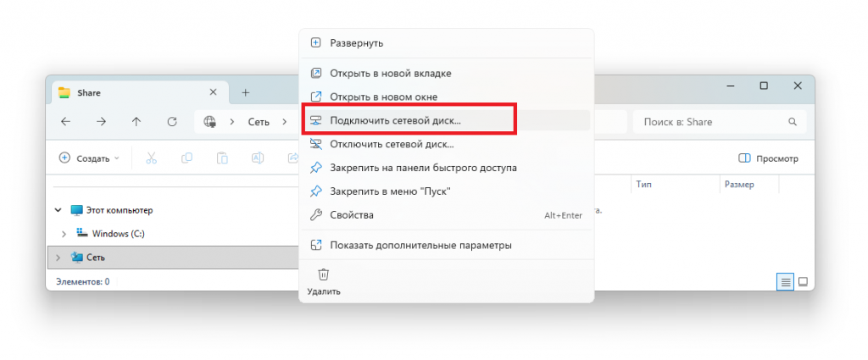Select Map network drive entry
The width and height of the screenshot is (868, 360).
coord(446,120)
